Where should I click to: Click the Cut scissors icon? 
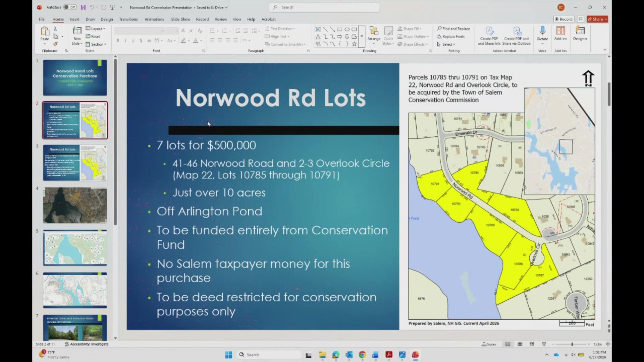[55, 29]
